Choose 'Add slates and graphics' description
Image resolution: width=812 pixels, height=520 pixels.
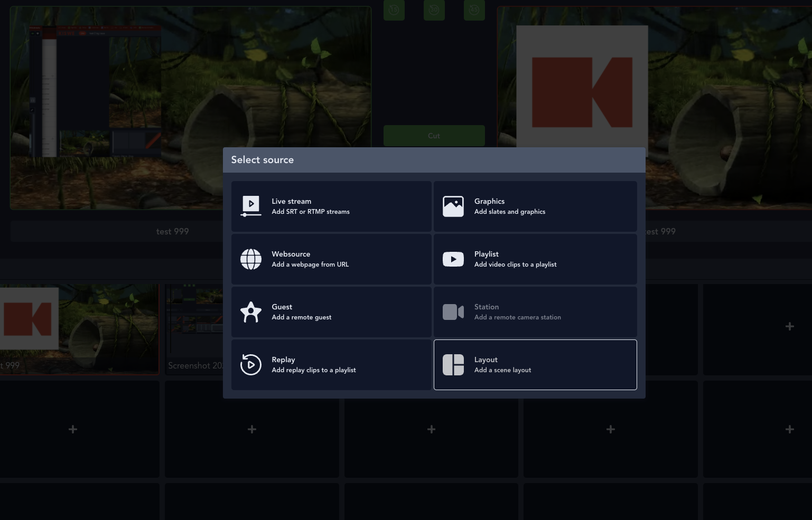pyautogui.click(x=510, y=212)
